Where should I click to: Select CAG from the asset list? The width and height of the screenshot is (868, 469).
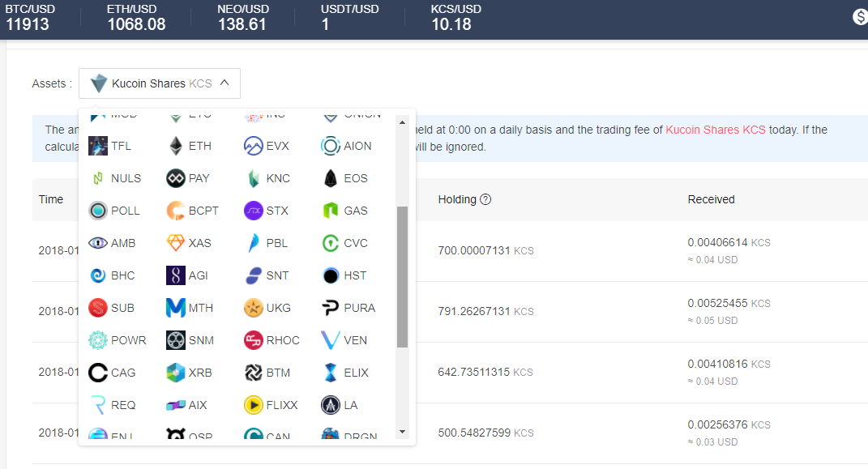(112, 373)
